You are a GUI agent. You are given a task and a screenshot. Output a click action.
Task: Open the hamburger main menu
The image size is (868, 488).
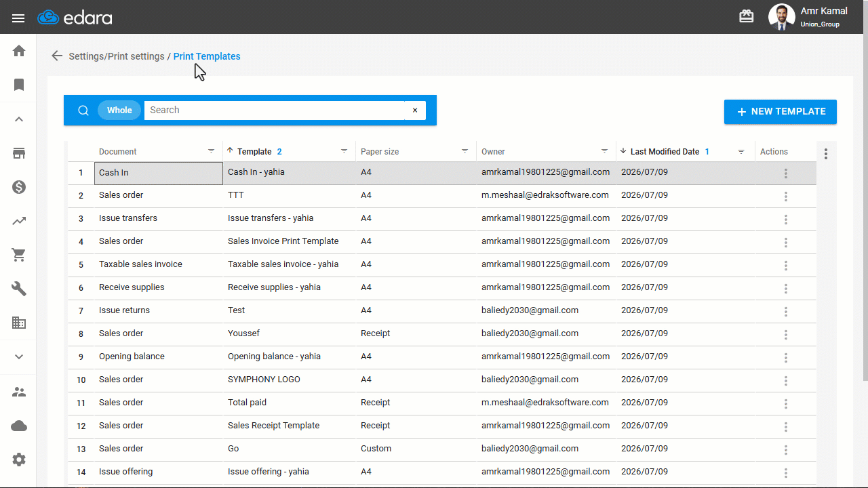tap(18, 18)
